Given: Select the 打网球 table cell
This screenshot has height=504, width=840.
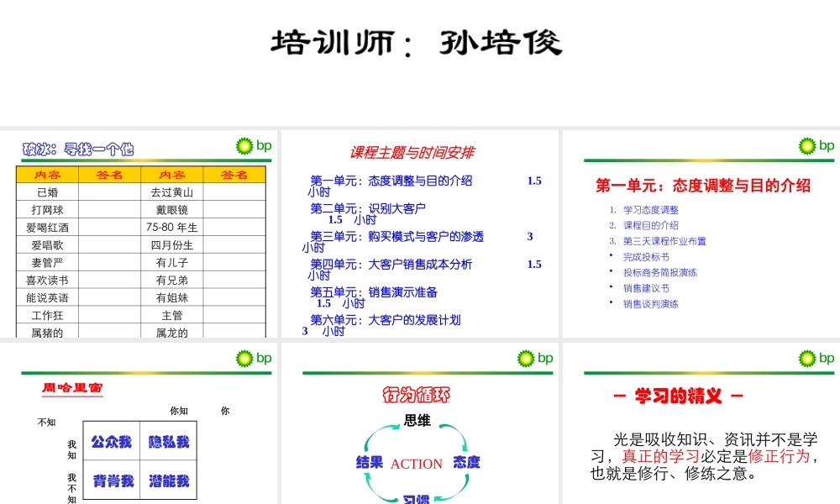Looking at the screenshot, I should tap(47, 210).
